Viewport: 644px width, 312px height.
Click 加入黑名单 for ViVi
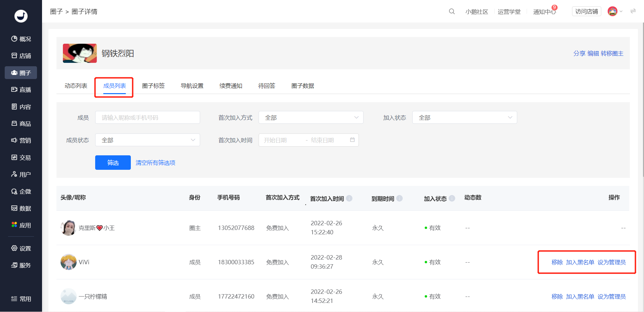[580, 262]
